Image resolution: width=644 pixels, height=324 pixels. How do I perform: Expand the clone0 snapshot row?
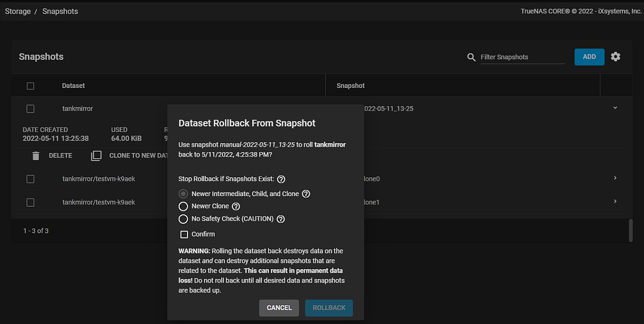(615, 178)
